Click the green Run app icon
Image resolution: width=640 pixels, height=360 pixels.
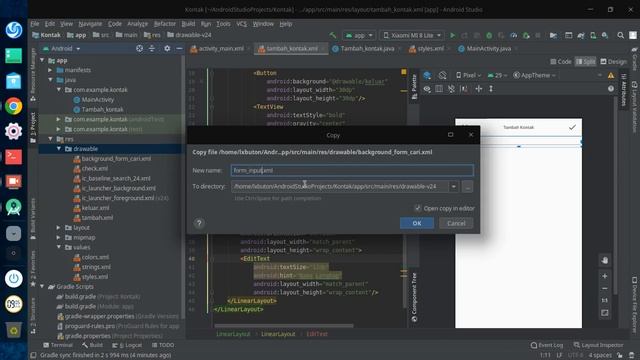452,36
